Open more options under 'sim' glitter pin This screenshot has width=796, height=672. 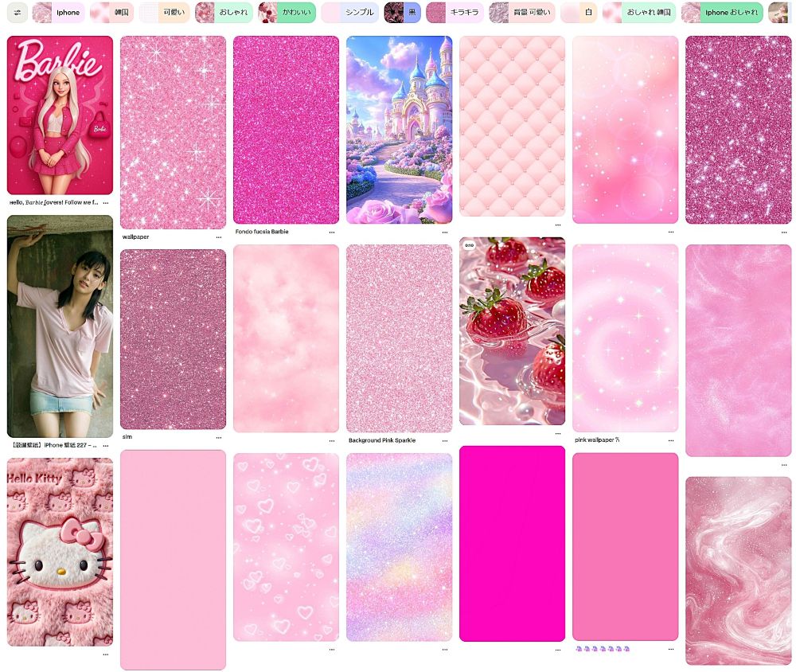pos(219,437)
